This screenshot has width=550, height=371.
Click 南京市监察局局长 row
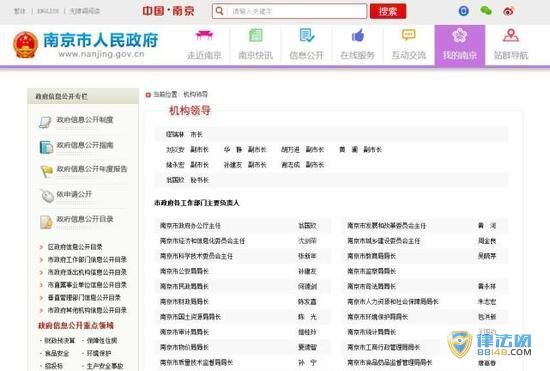pyautogui.click(x=424, y=271)
